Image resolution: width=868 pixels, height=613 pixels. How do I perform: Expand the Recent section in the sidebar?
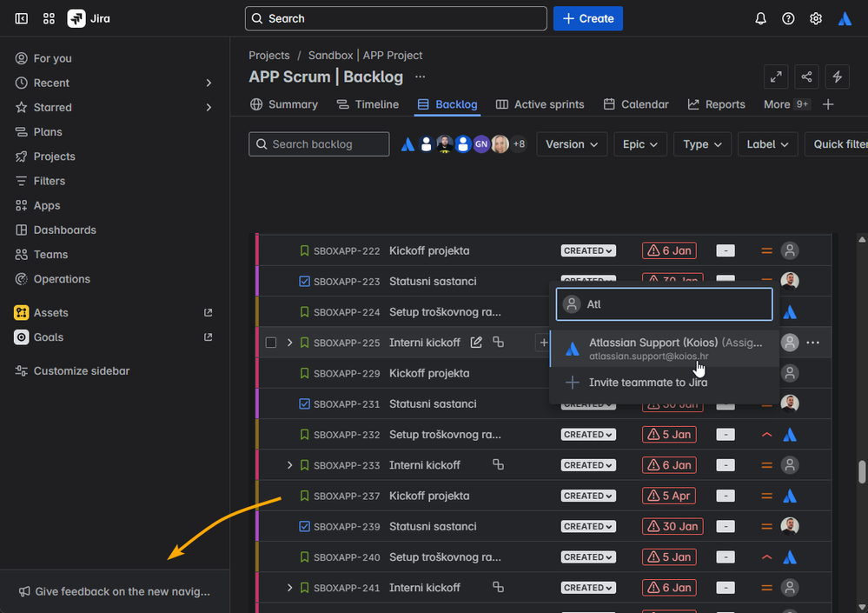(x=209, y=83)
